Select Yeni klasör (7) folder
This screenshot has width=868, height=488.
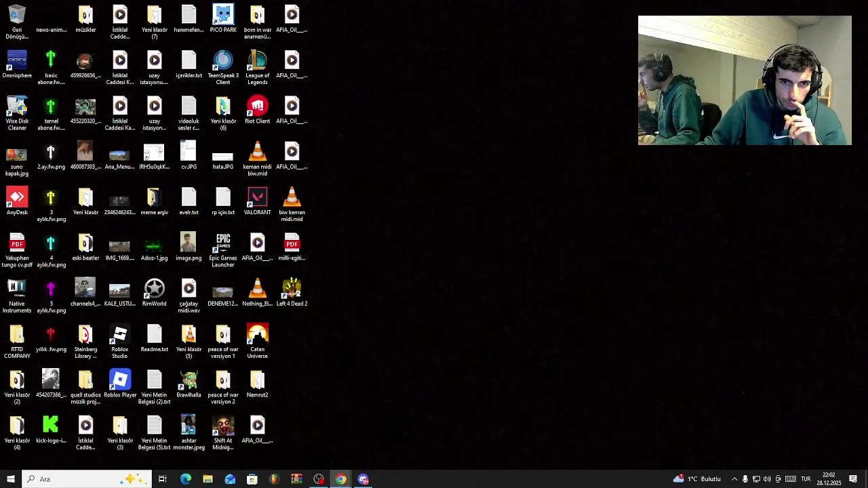[x=154, y=22]
